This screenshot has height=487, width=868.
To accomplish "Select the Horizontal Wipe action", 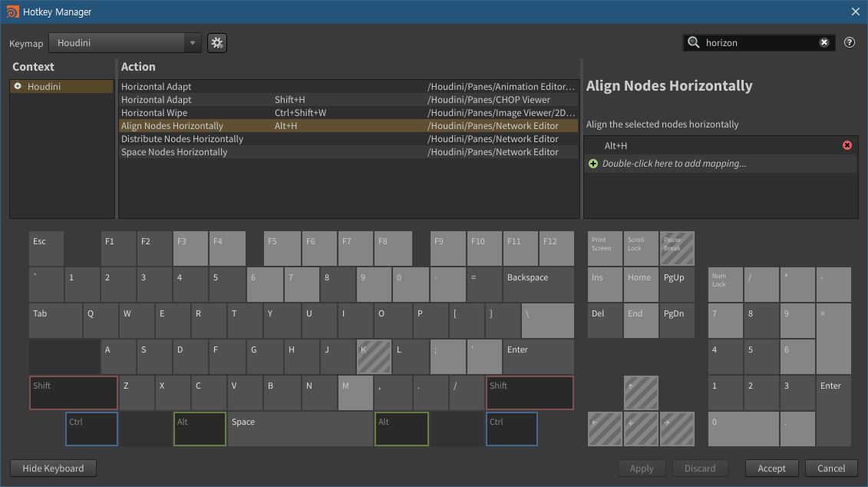I will [348, 112].
